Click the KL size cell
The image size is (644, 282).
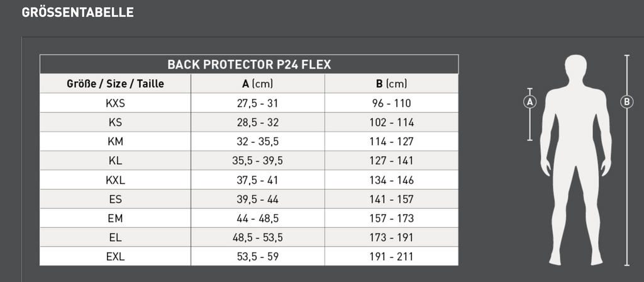(x=115, y=161)
